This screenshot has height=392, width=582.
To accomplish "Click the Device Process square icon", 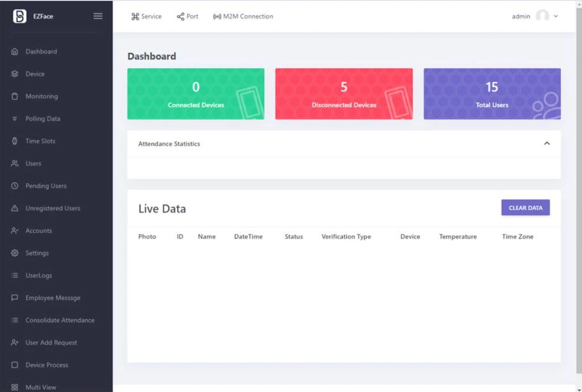I will click(x=15, y=365).
